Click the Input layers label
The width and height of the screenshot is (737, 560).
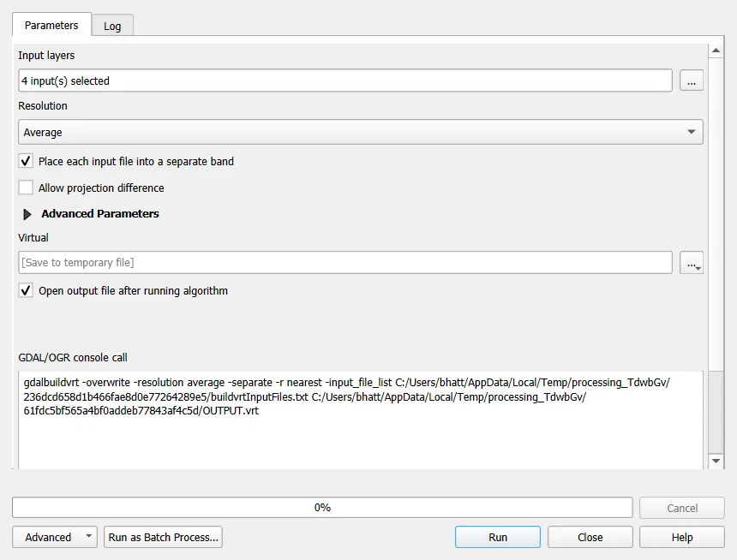pos(46,56)
